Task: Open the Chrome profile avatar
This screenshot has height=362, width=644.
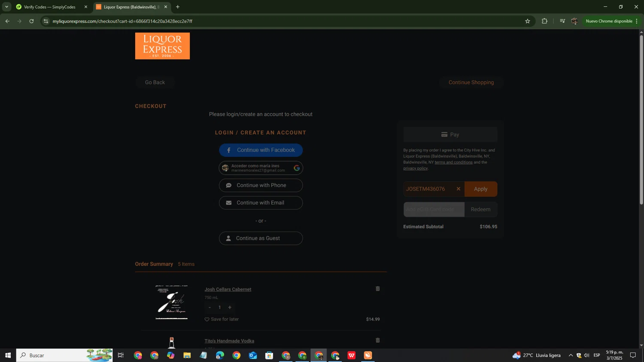Action: click(x=574, y=21)
